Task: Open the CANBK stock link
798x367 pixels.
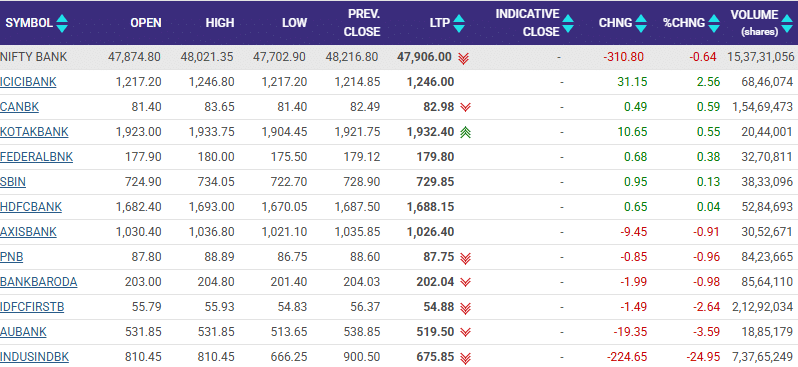Action: point(19,107)
